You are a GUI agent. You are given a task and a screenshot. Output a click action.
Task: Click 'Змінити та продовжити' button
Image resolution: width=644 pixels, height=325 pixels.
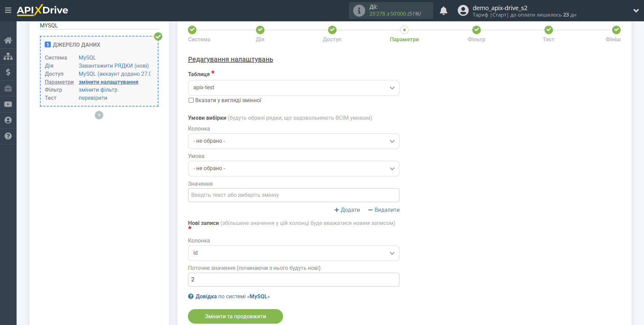click(x=235, y=317)
